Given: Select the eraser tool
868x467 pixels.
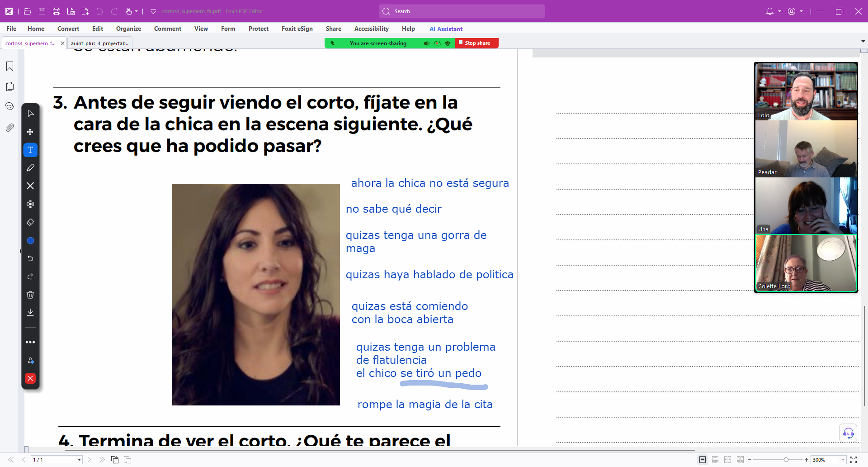Looking at the screenshot, I should coord(30,222).
